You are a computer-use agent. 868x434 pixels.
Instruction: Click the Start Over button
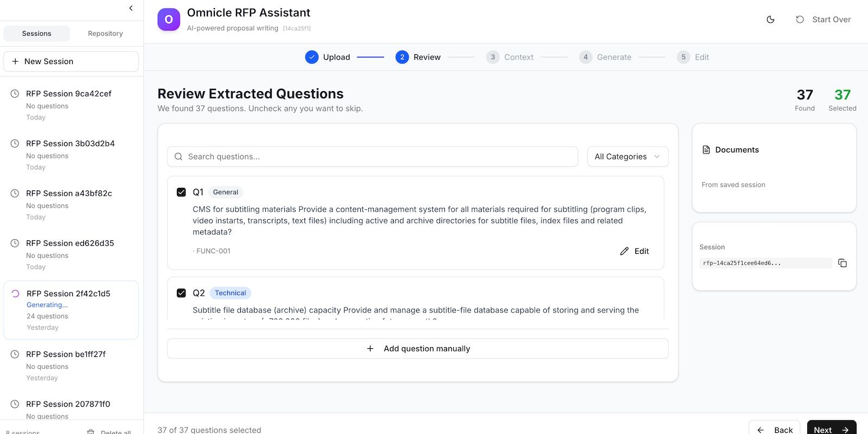click(823, 20)
